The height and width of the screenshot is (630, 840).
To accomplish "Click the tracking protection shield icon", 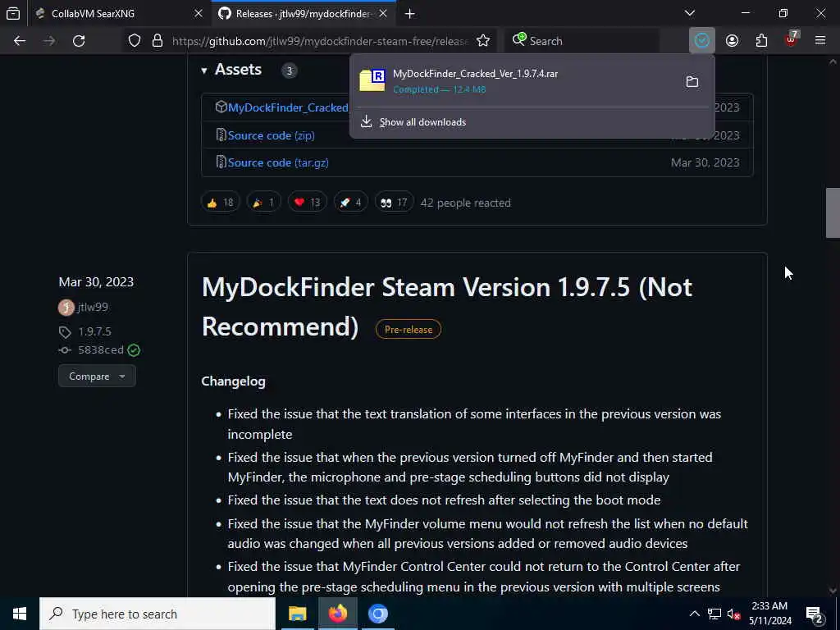I will pyautogui.click(x=135, y=41).
